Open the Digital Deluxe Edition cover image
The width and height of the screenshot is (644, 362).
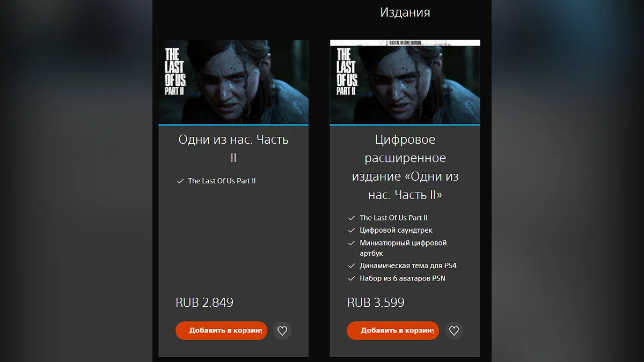pos(405,82)
